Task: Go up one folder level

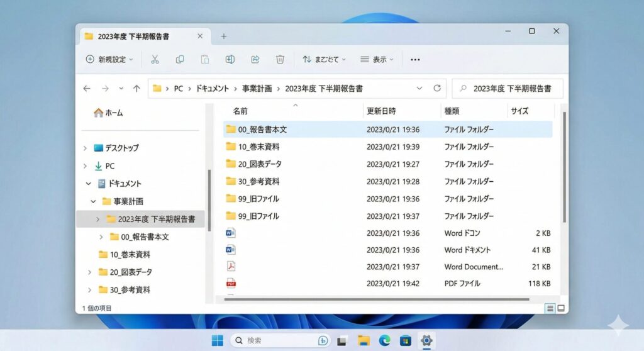Action: [136, 89]
